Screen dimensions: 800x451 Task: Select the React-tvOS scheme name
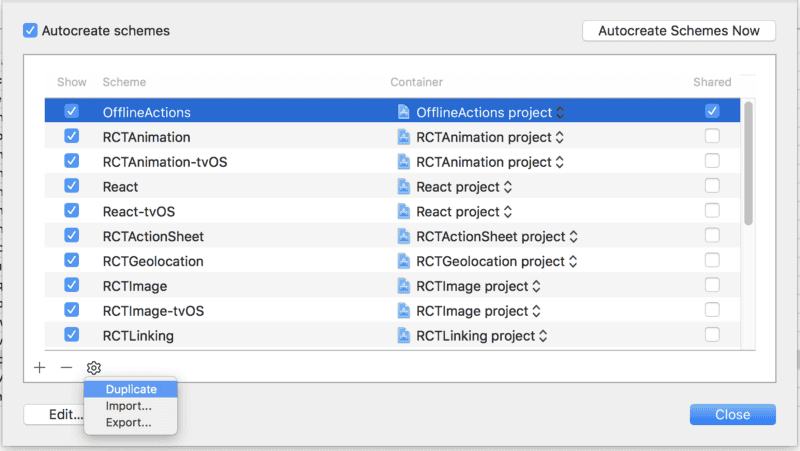click(139, 212)
